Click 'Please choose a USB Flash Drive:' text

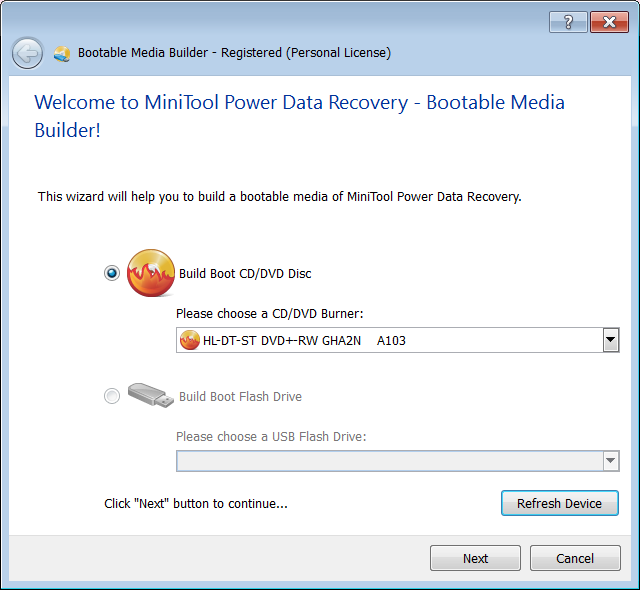271,437
